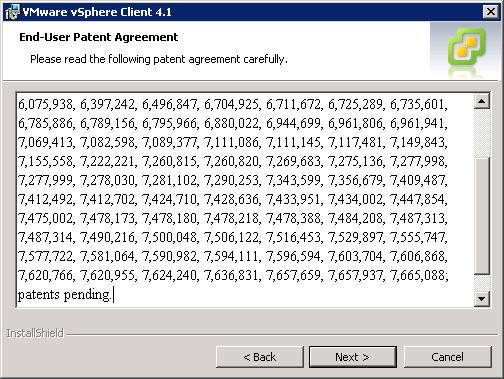Click patent number 7,222,221 in the list
This screenshot has width=504, height=379.
[107, 161]
